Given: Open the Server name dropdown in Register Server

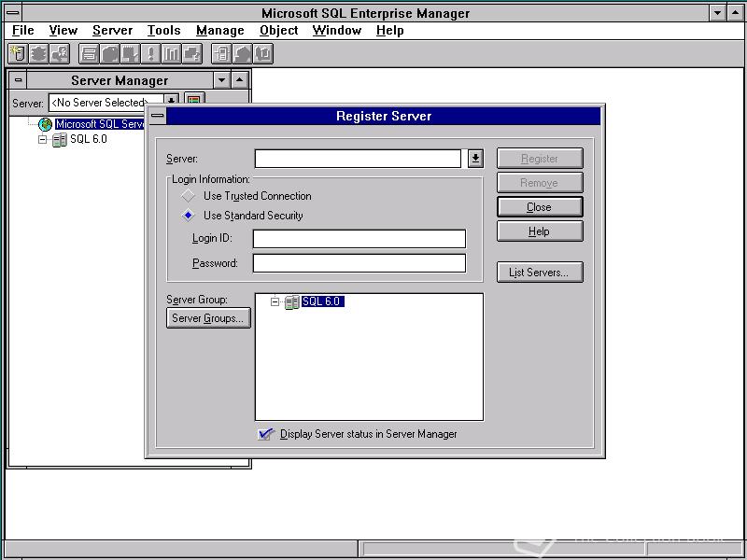Looking at the screenshot, I should click(x=475, y=159).
